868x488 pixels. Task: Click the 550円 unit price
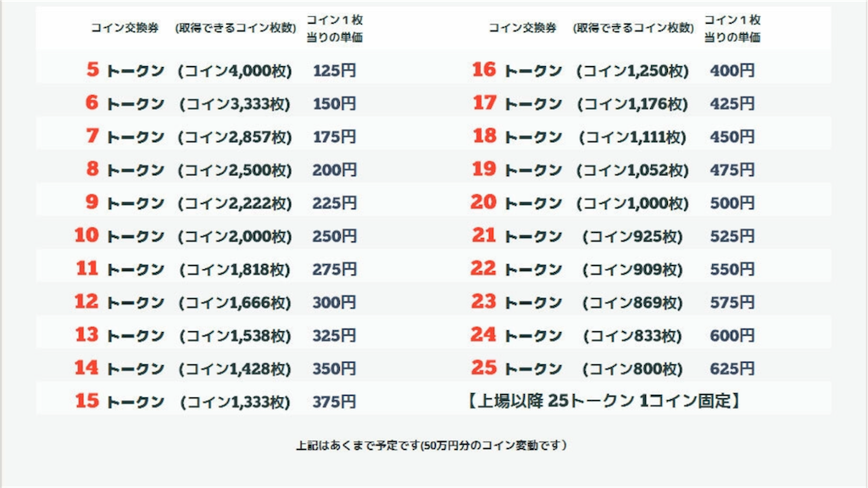coord(732,270)
